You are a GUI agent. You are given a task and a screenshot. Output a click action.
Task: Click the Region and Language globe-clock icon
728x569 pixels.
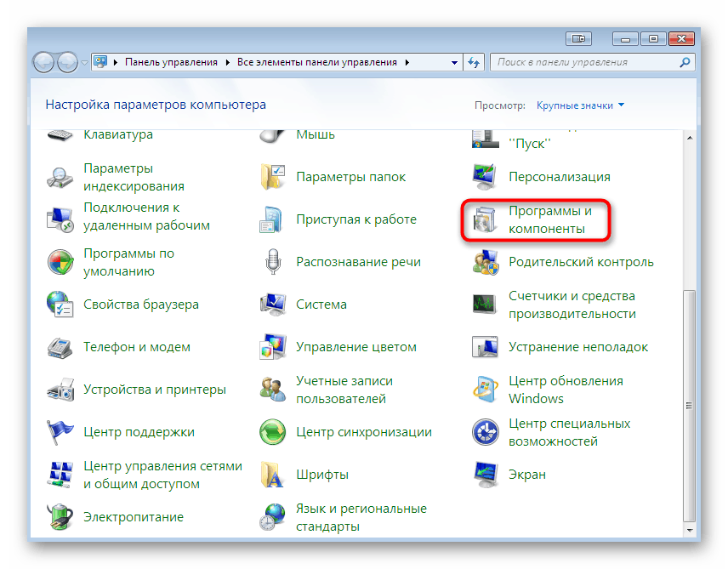click(x=272, y=517)
